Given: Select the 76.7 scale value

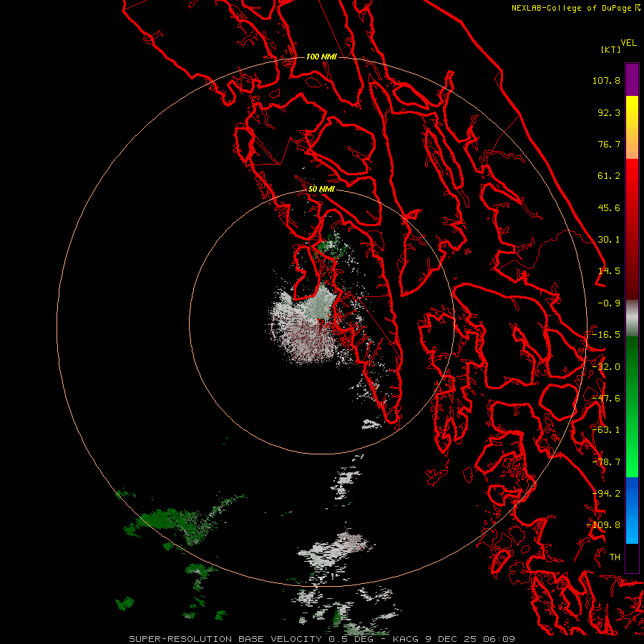Looking at the screenshot, I should [x=609, y=144].
